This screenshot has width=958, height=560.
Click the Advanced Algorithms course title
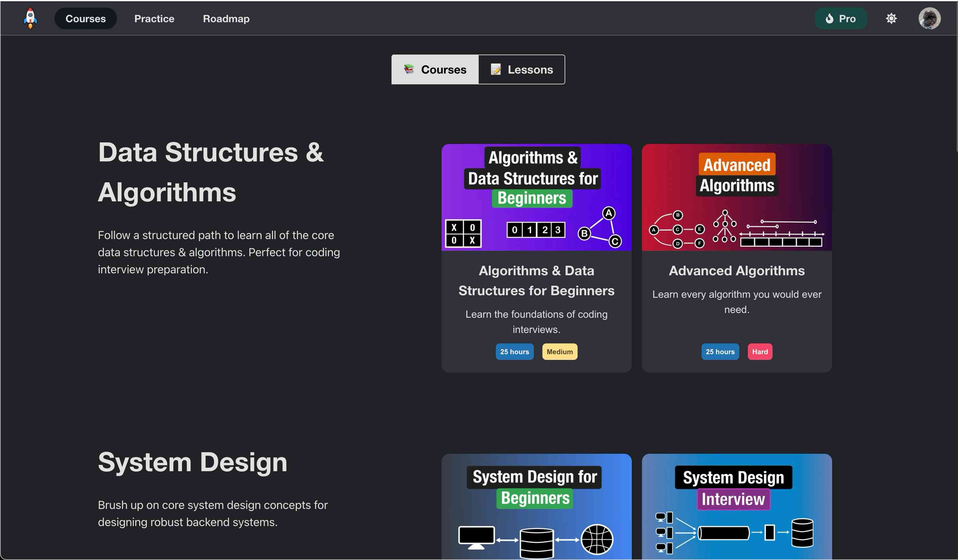(x=736, y=271)
